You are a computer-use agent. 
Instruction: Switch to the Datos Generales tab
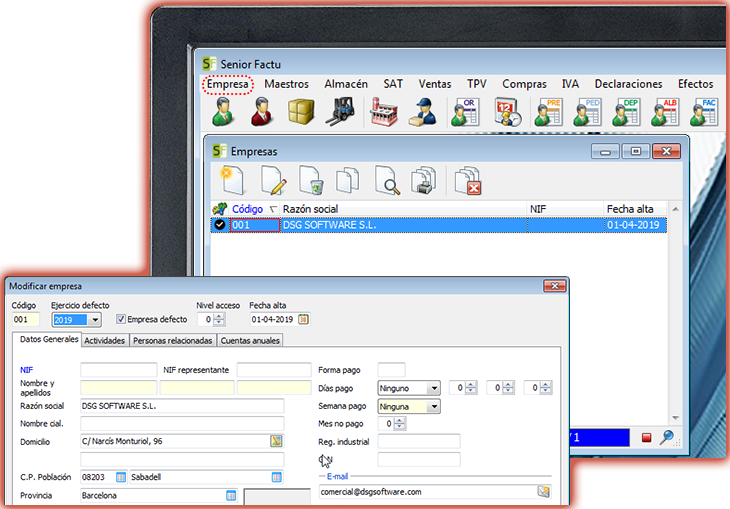pyautogui.click(x=49, y=339)
